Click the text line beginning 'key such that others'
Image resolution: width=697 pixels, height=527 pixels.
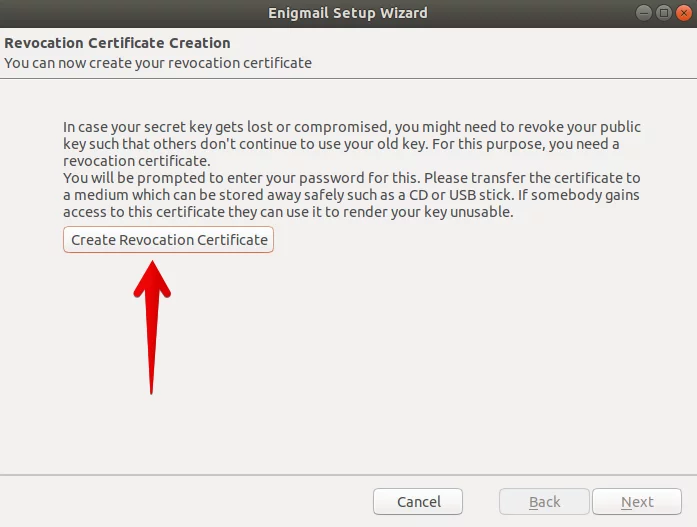point(341,144)
